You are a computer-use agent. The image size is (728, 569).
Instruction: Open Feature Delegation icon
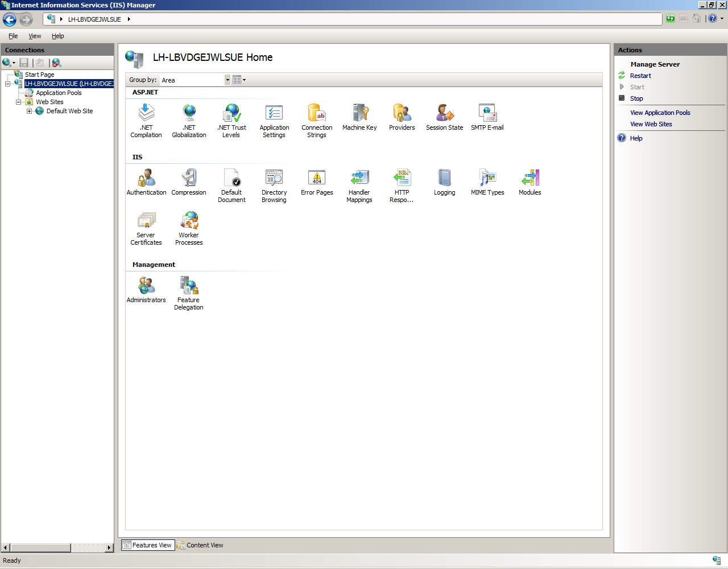tap(189, 293)
